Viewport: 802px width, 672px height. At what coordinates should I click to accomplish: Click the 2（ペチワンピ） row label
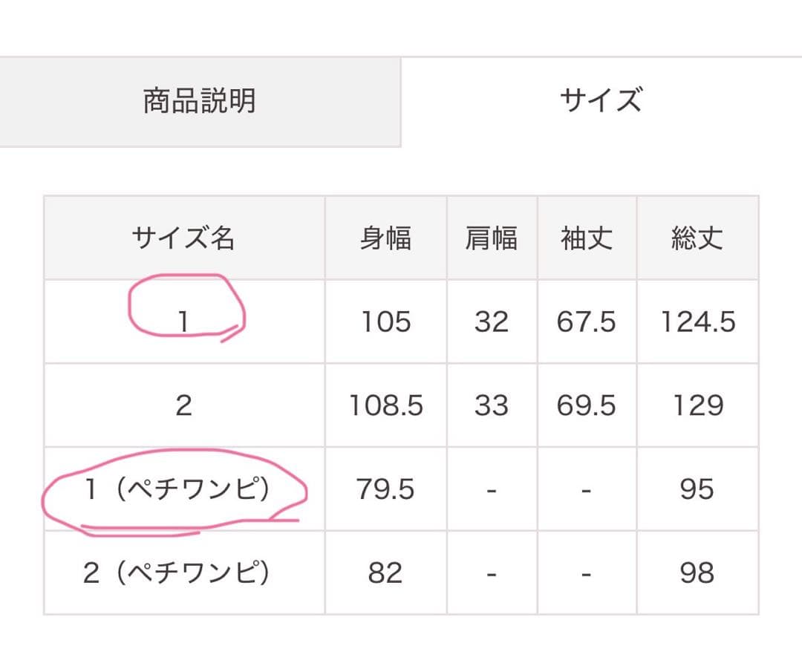pos(175,572)
